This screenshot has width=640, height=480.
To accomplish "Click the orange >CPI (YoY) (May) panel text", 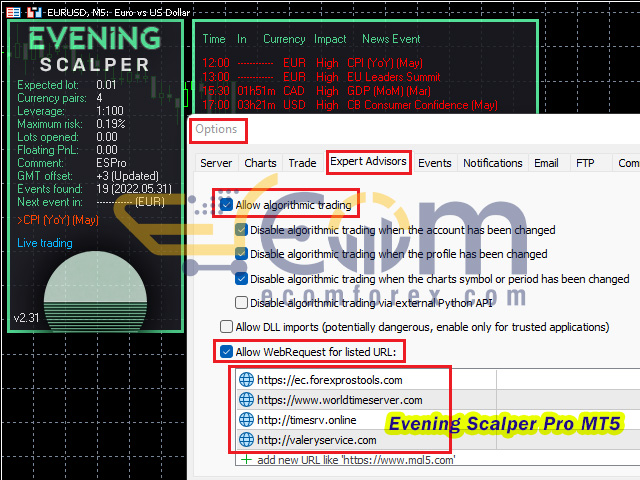I will click(58, 220).
